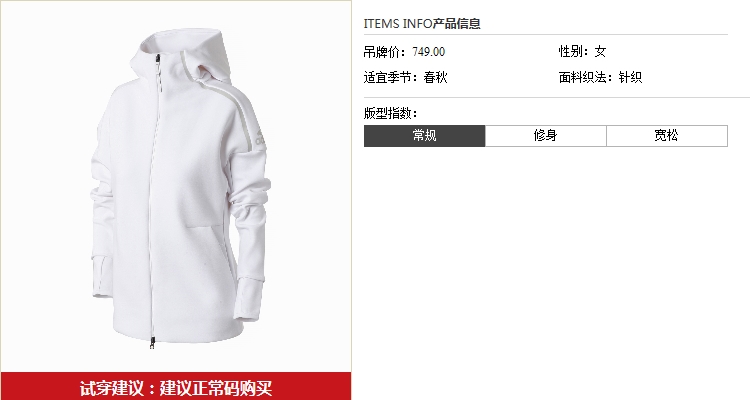750x400 pixels.
Task: Select the 修身 fit option
Action: click(x=546, y=136)
